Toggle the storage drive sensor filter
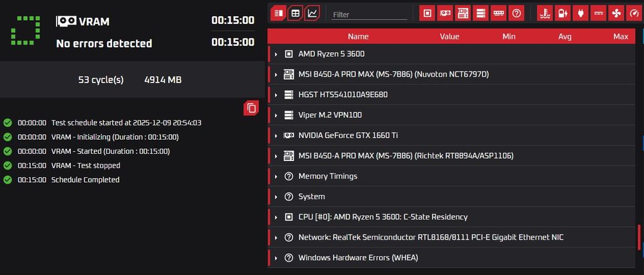The height and width of the screenshot is (275, 644). tap(480, 14)
